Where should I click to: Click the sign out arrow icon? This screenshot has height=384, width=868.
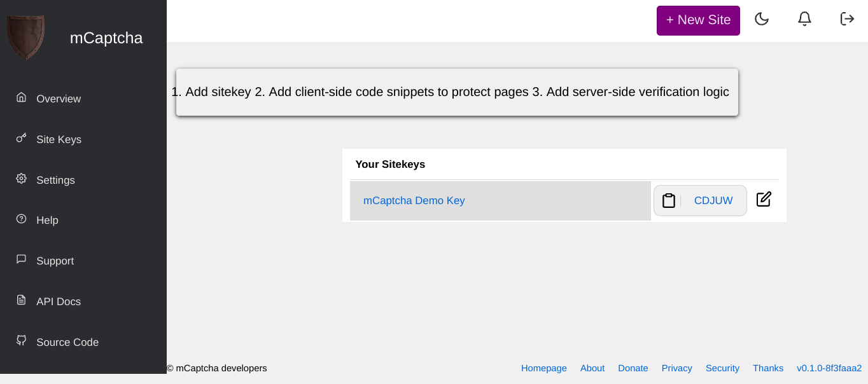tap(847, 19)
